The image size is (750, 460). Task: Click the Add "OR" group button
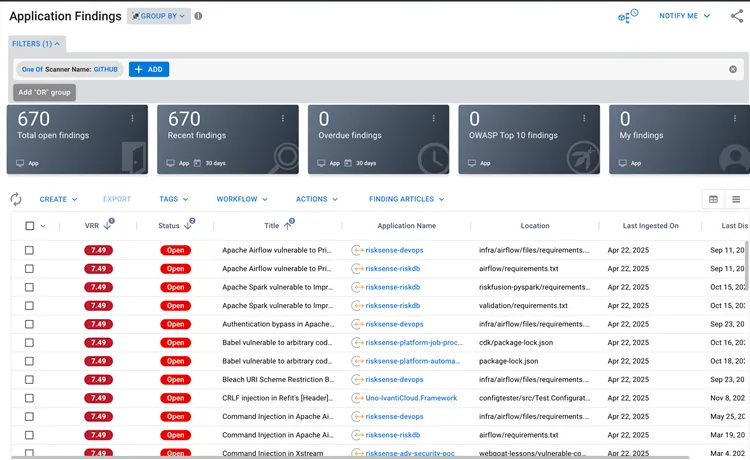pos(44,92)
